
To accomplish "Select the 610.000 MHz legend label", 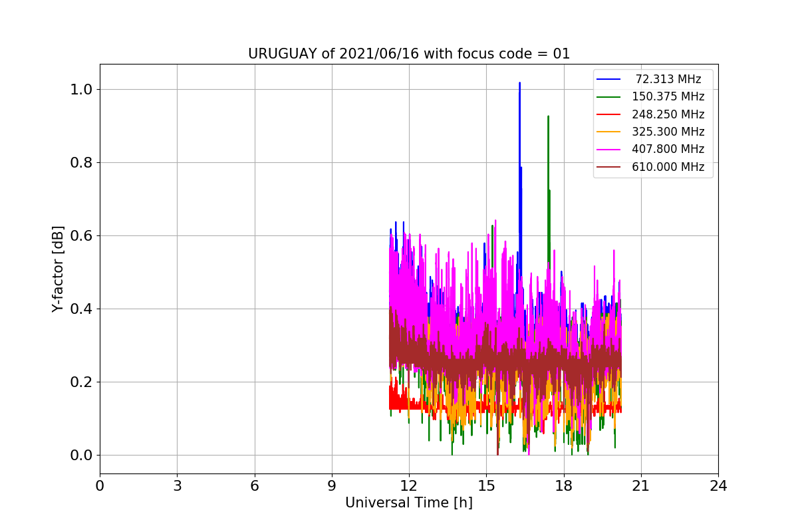I will pos(668,167).
